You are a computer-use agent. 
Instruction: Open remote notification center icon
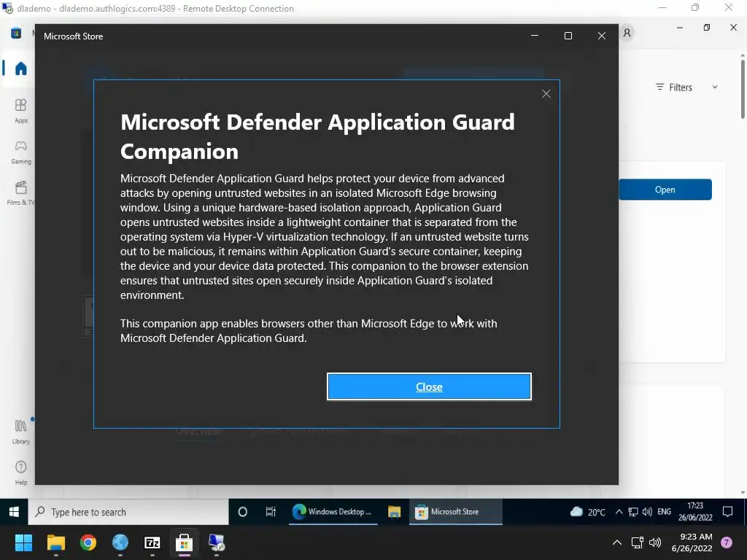click(727, 512)
